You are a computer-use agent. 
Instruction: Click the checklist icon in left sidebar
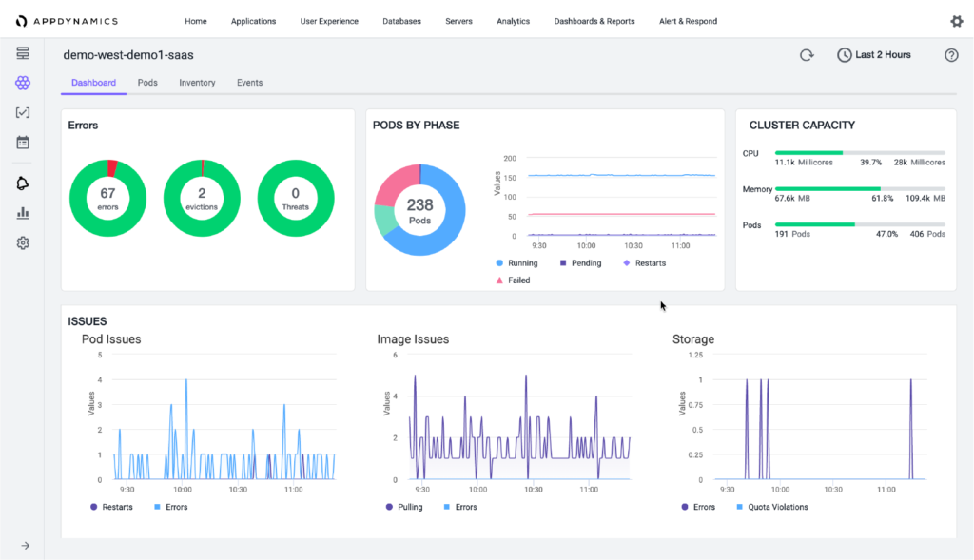tap(23, 112)
